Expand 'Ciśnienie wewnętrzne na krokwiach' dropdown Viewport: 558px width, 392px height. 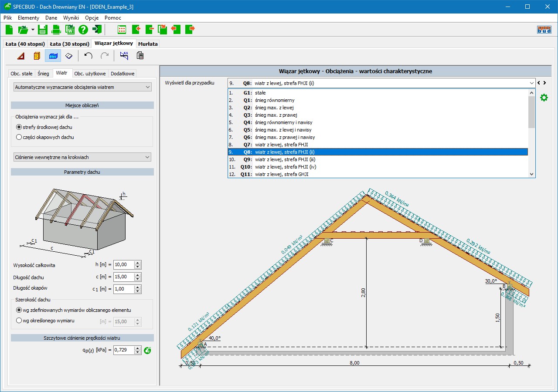pyautogui.click(x=82, y=157)
